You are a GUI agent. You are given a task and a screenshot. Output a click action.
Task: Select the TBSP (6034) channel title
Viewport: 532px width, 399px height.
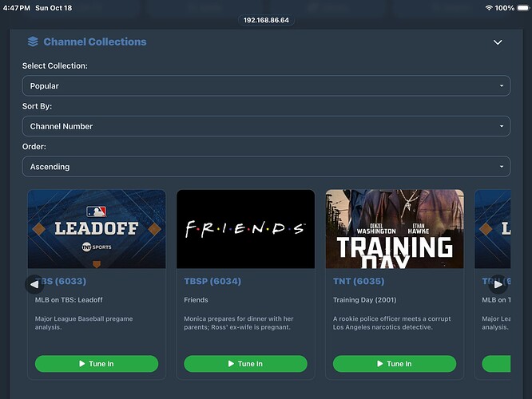click(212, 281)
